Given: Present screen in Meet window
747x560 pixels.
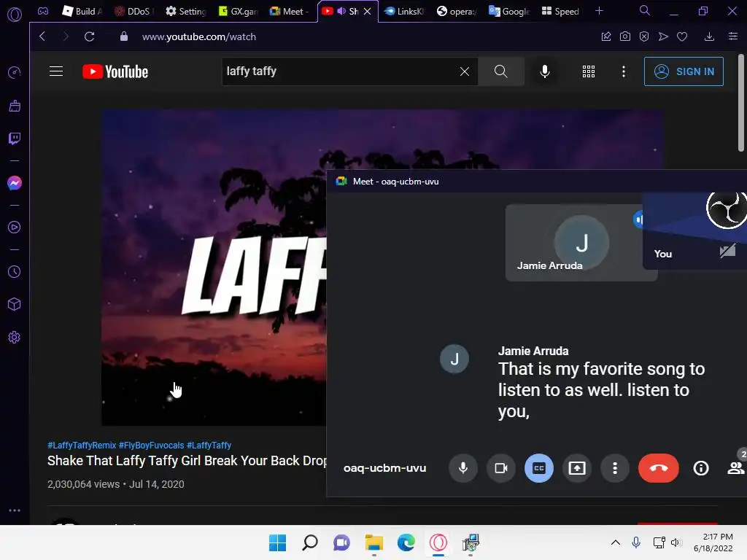Looking at the screenshot, I should tap(577, 468).
